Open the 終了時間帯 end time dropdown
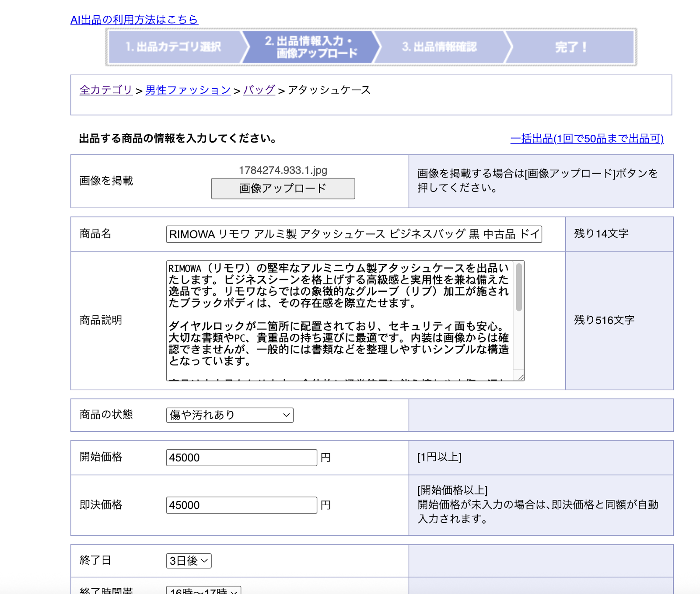This screenshot has height=594, width=700. 203,591
